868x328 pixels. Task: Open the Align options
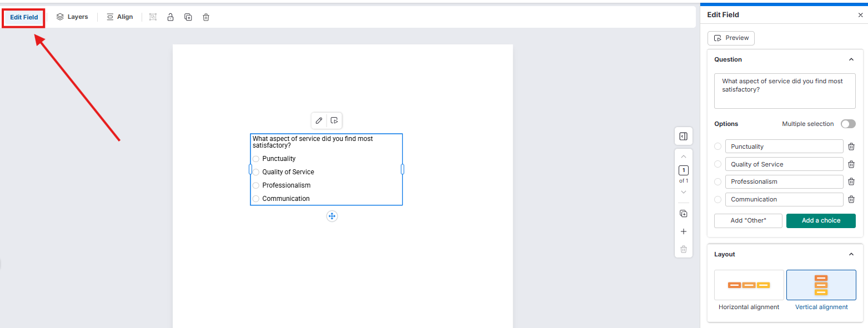coord(119,17)
